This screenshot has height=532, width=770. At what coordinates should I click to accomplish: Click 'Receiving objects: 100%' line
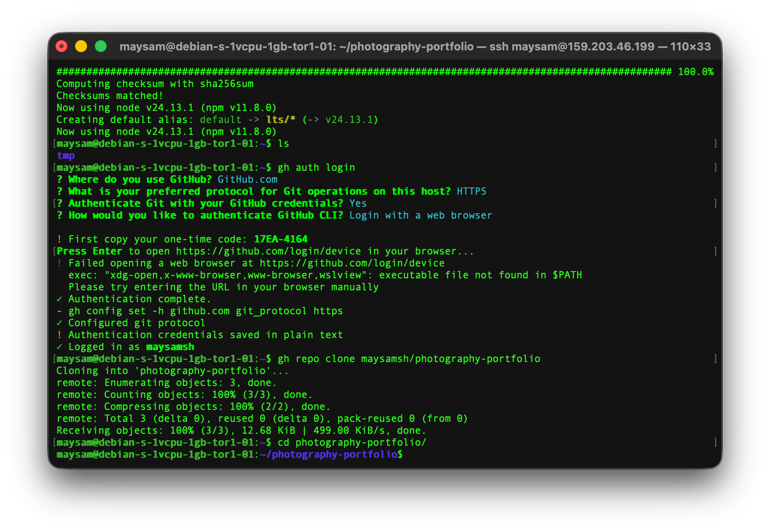point(242,430)
